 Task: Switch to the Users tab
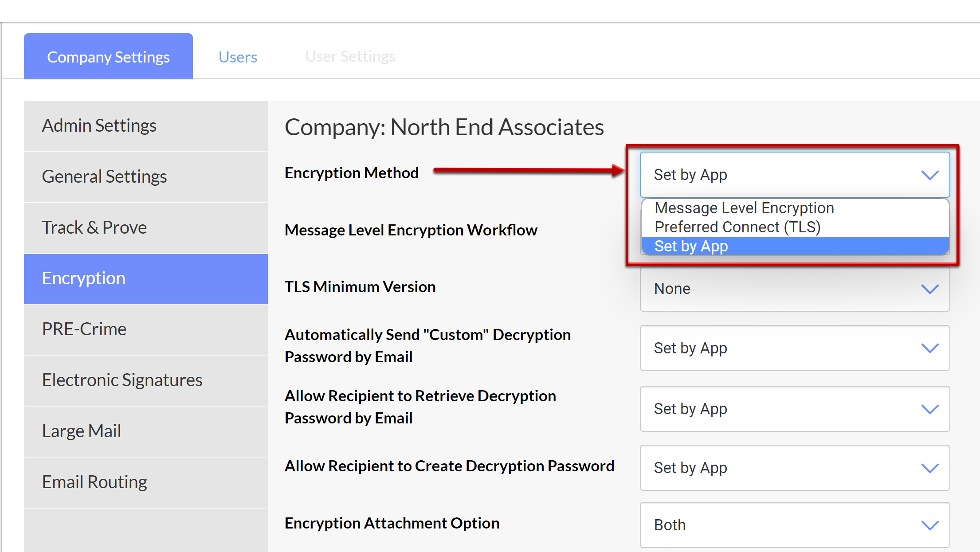pos(238,56)
